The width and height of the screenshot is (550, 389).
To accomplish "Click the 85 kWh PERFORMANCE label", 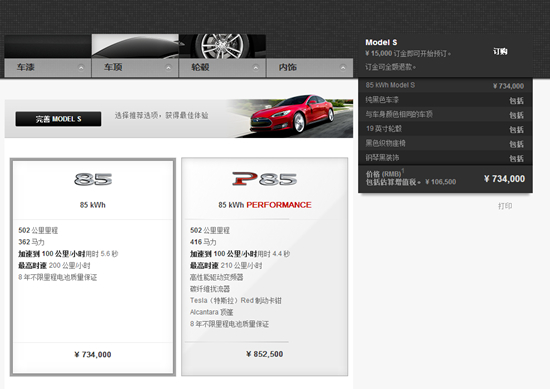I will (x=265, y=205).
